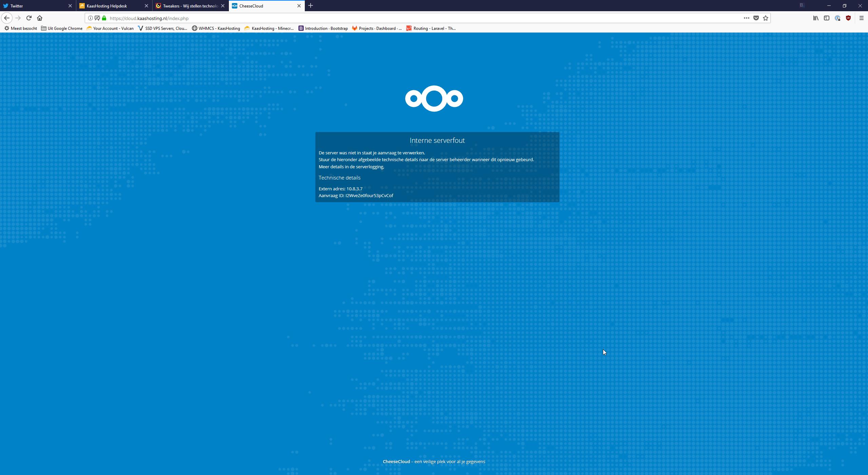The height and width of the screenshot is (475, 868).
Task: Open the Meest bezocht bookmarks menu
Action: pyautogui.click(x=21, y=28)
